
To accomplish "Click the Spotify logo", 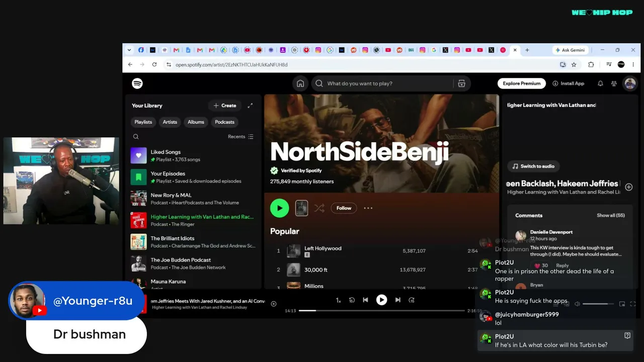I will point(137,83).
